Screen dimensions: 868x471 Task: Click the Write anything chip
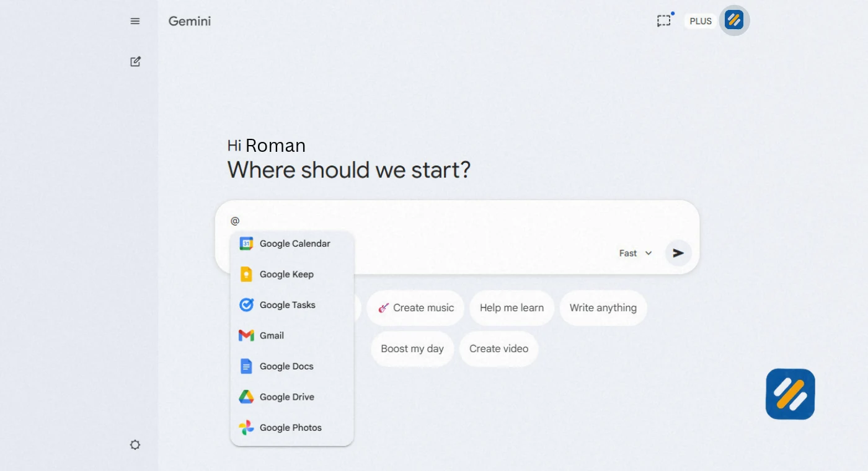tap(603, 308)
